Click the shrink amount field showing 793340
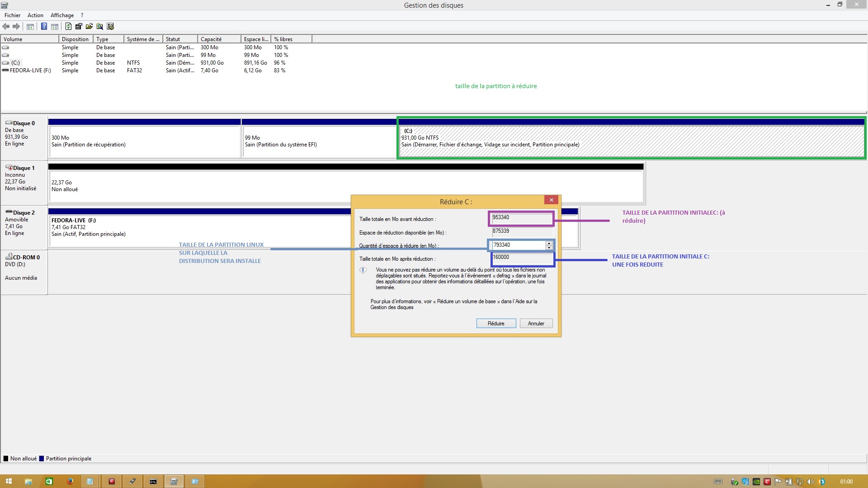The width and height of the screenshot is (868, 488). tap(518, 245)
